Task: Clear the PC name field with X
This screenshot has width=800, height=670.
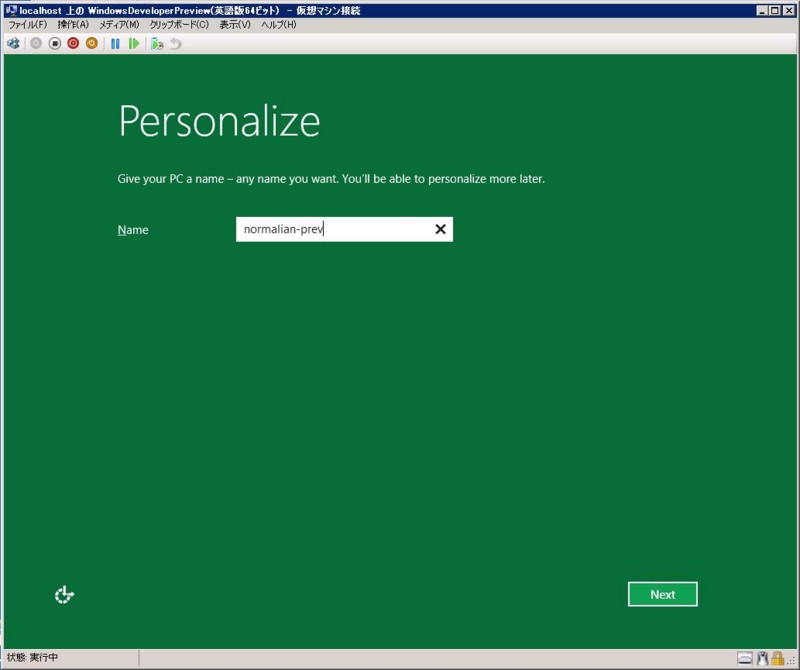Action: [440, 230]
